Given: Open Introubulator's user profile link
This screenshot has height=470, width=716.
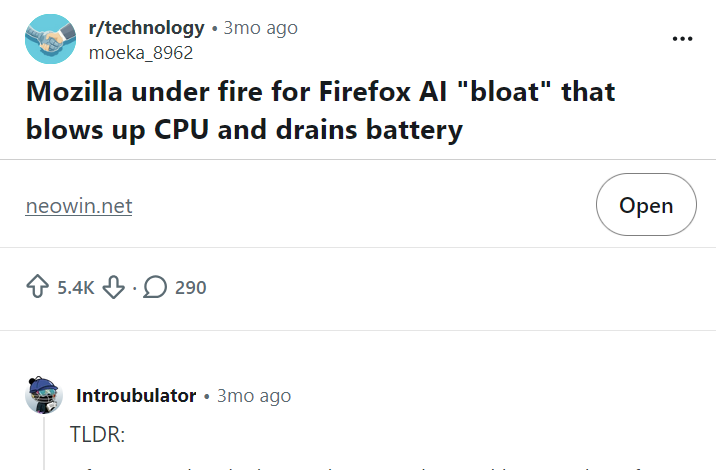Looking at the screenshot, I should [136, 396].
